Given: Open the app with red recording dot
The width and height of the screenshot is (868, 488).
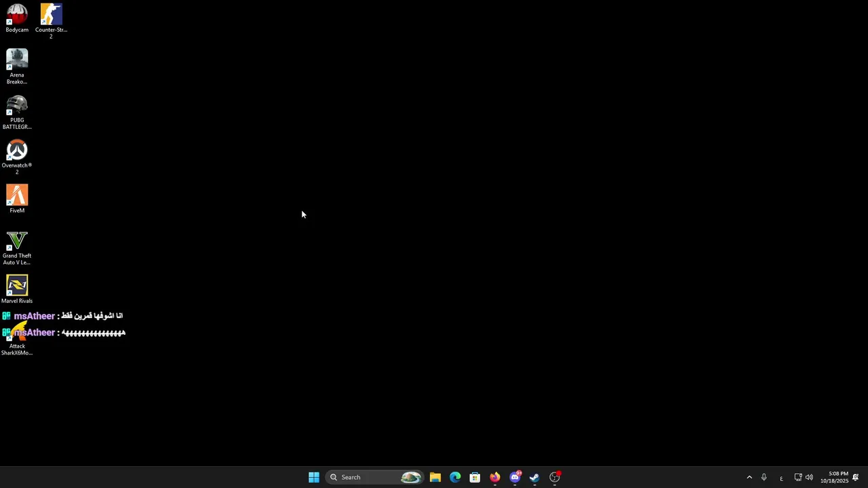Looking at the screenshot, I should pyautogui.click(x=555, y=477).
